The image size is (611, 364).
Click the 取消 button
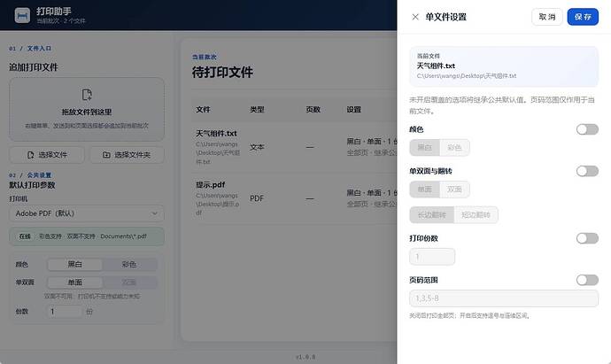(547, 17)
